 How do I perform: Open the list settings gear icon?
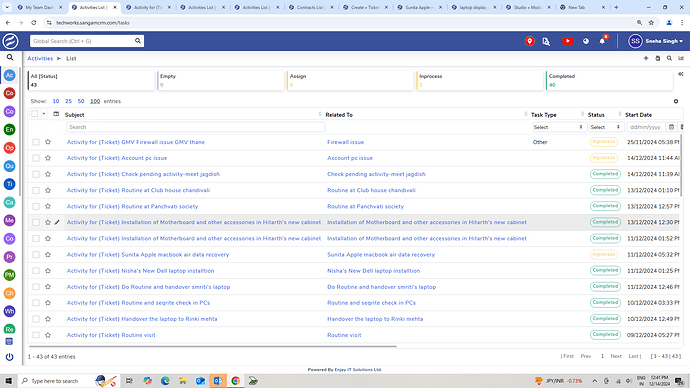point(676,101)
